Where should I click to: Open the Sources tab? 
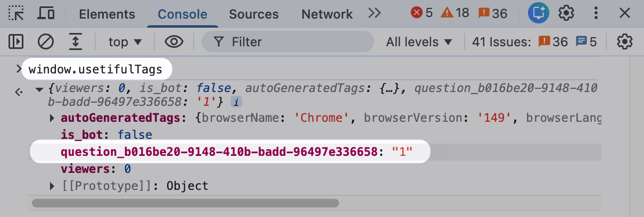tap(254, 14)
